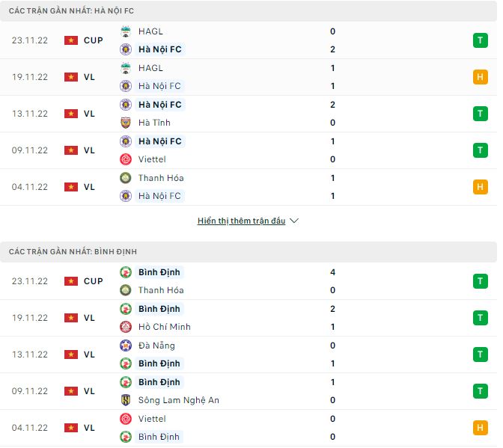The width and height of the screenshot is (503, 448).
Task: Click the orange H badge for HAGL 19.11.22 match
Action: (x=479, y=77)
